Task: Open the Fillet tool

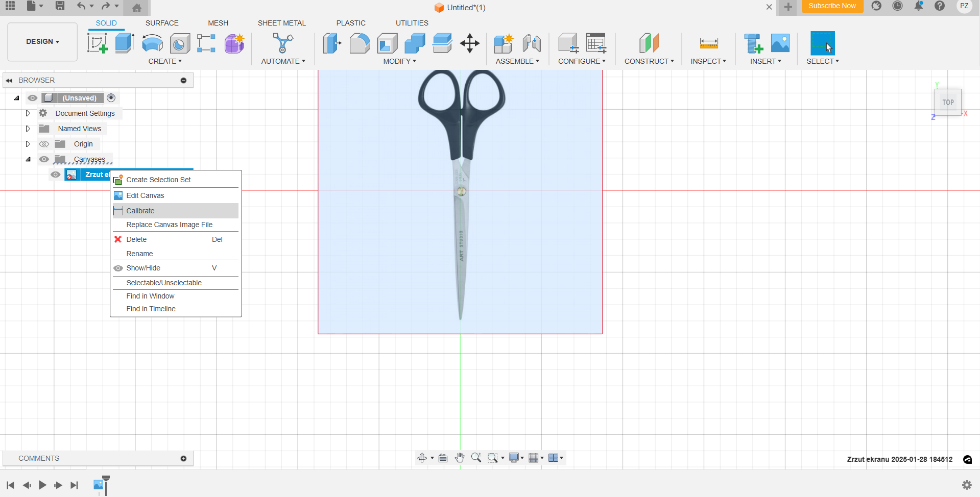Action: (x=360, y=43)
